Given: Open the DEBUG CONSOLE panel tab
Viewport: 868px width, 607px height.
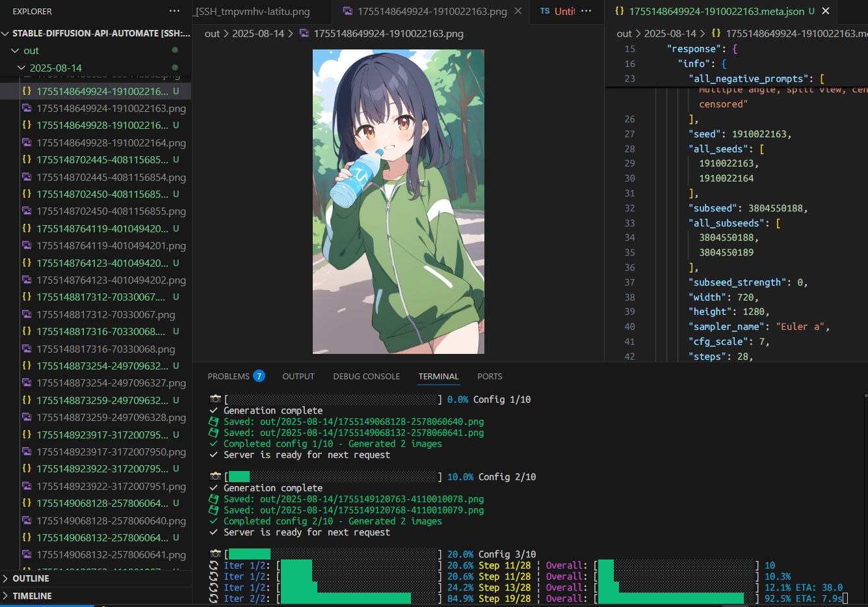Looking at the screenshot, I should coord(367,377).
